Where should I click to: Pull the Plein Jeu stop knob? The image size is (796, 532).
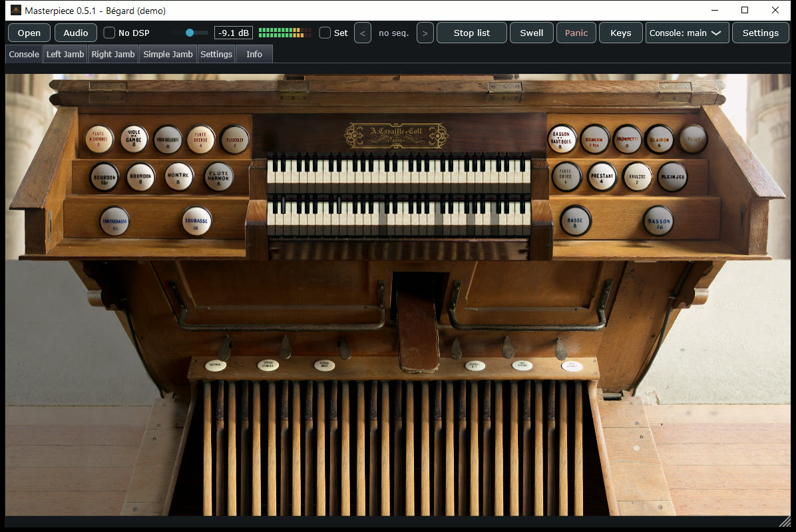tap(673, 176)
